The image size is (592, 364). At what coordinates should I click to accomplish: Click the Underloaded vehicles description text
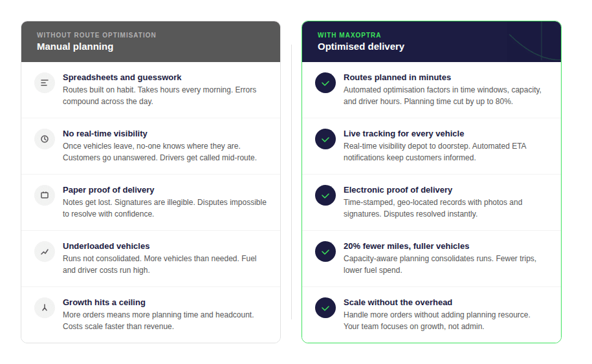(x=160, y=264)
